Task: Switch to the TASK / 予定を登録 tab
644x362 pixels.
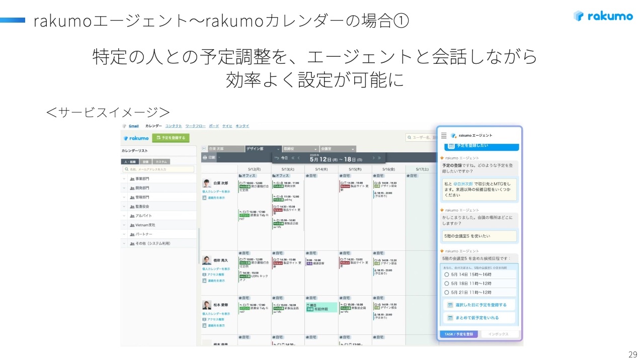Action: [459, 334]
